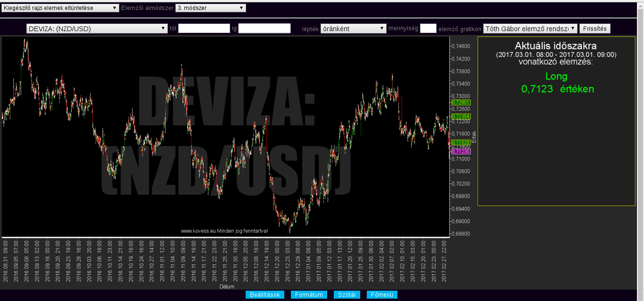Open the 'Kiegészítő rajzi elemek eltüntetése' dropdown
The image size is (644, 301).
click(x=60, y=8)
